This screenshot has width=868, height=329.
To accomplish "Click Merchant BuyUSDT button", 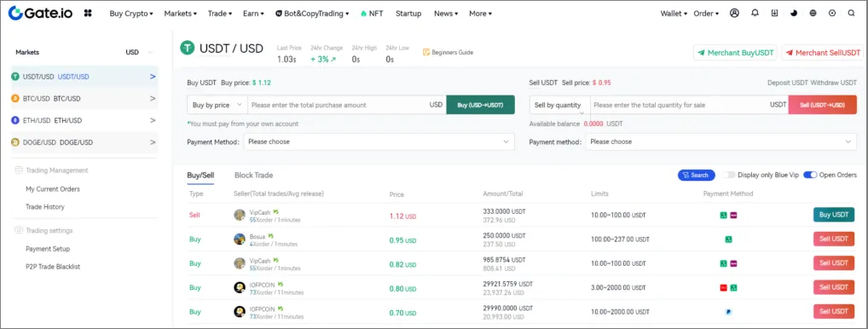I will (735, 53).
